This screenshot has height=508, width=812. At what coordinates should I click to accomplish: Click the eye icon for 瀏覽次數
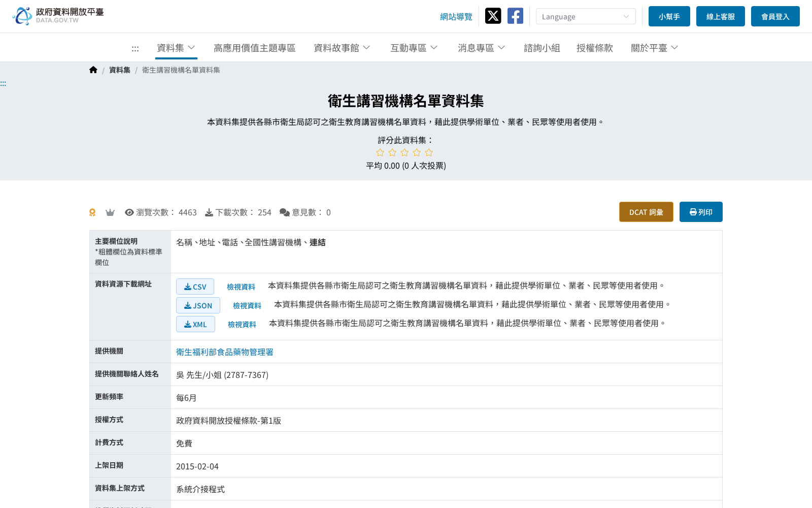pos(129,212)
